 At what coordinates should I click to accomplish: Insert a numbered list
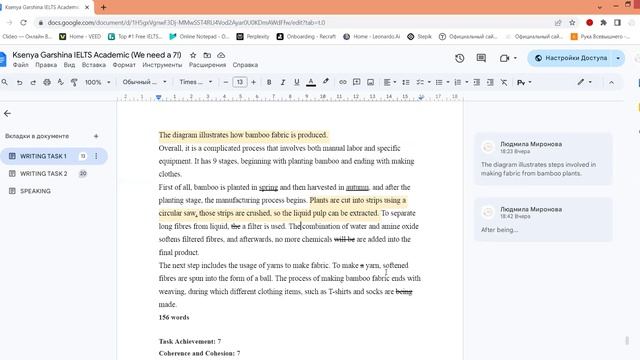458,82
